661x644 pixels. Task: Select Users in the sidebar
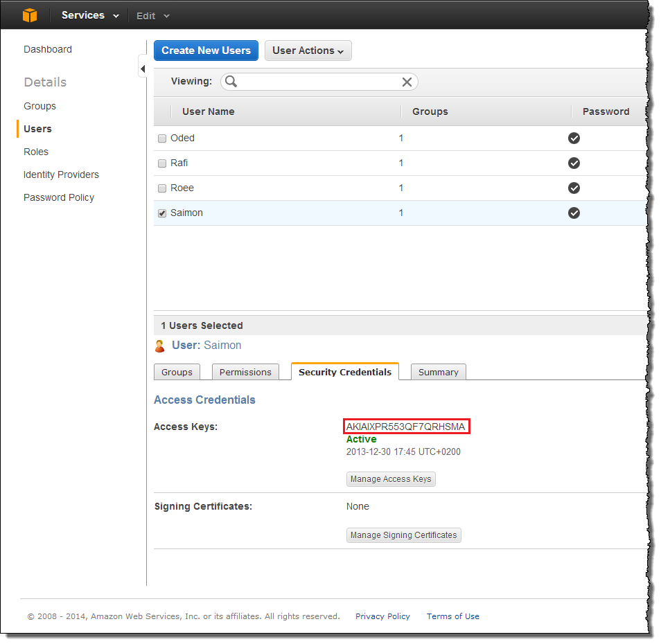tap(37, 129)
